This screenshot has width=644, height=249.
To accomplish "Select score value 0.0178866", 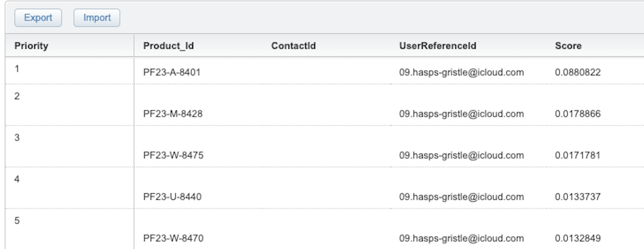I will coord(577,114).
